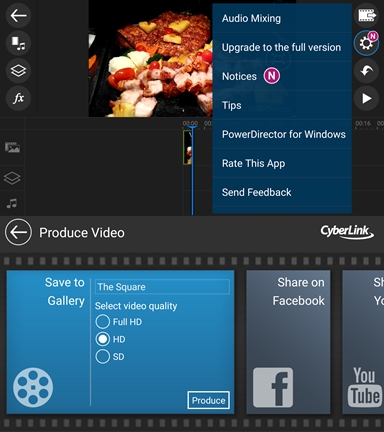Open the settings gear icon

coord(366,43)
